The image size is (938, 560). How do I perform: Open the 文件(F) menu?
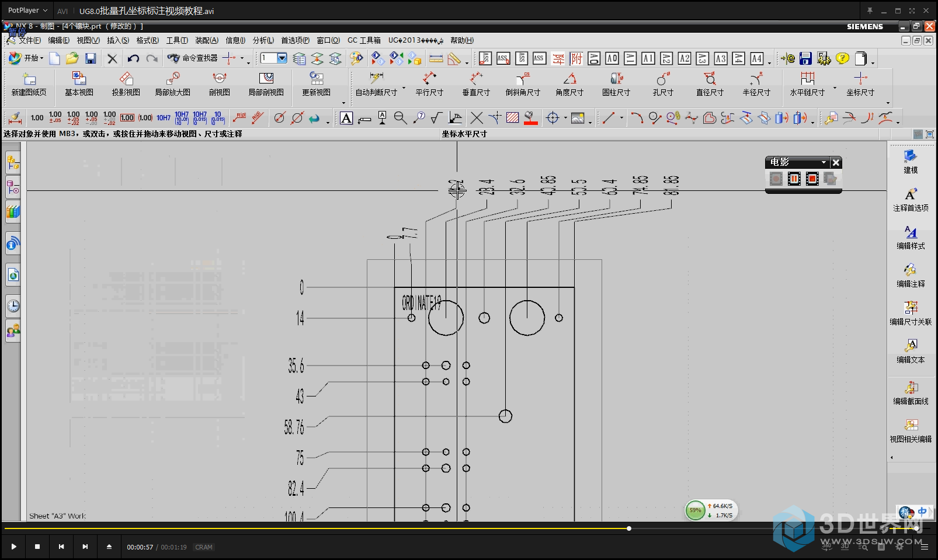[x=29, y=40]
